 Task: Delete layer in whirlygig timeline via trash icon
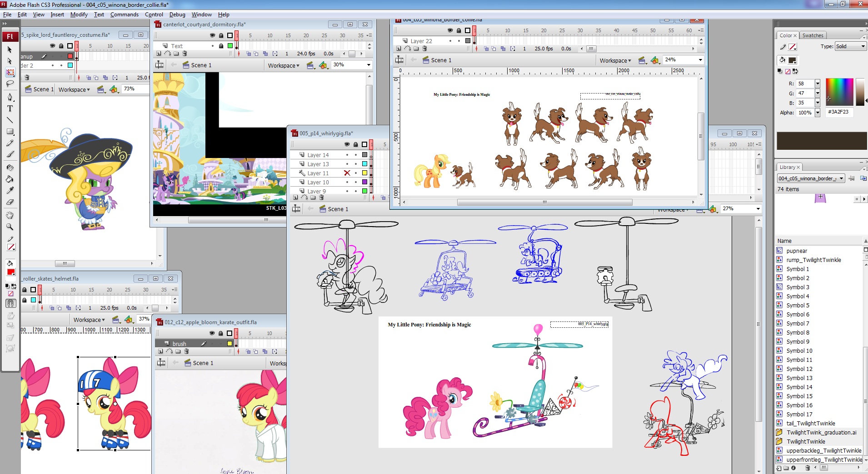tap(321, 197)
